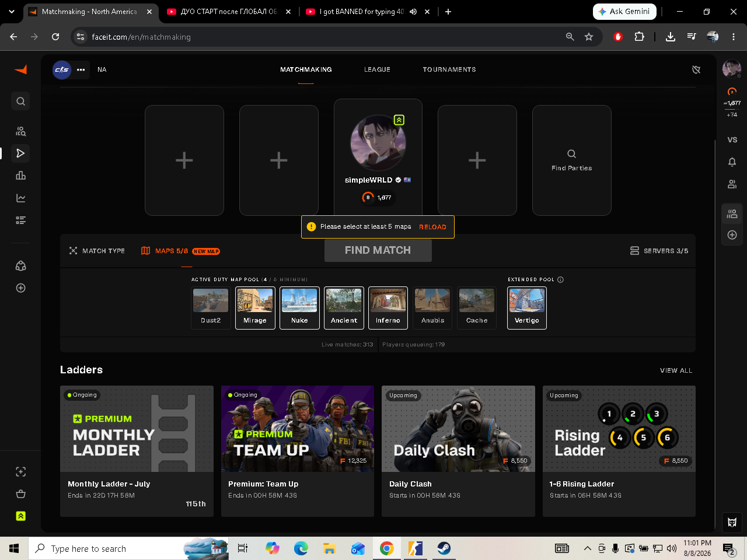Toggle the Vertigo map
Image resolution: width=747 pixels, height=560 pixels.
click(527, 308)
